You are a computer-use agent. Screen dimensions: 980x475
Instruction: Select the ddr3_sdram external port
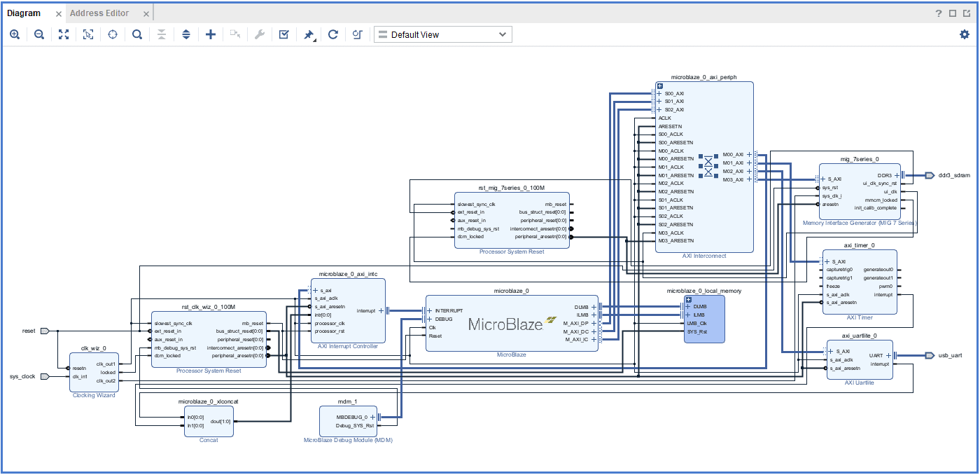pyautogui.click(x=929, y=175)
